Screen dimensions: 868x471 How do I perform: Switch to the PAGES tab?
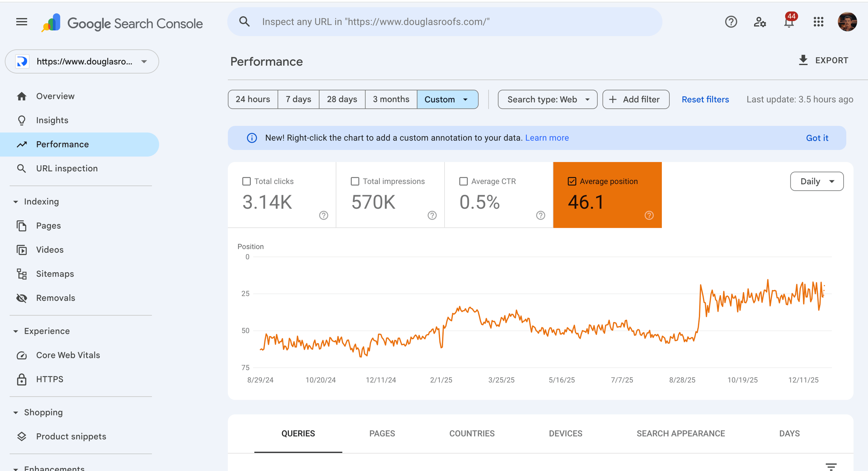pyautogui.click(x=382, y=433)
